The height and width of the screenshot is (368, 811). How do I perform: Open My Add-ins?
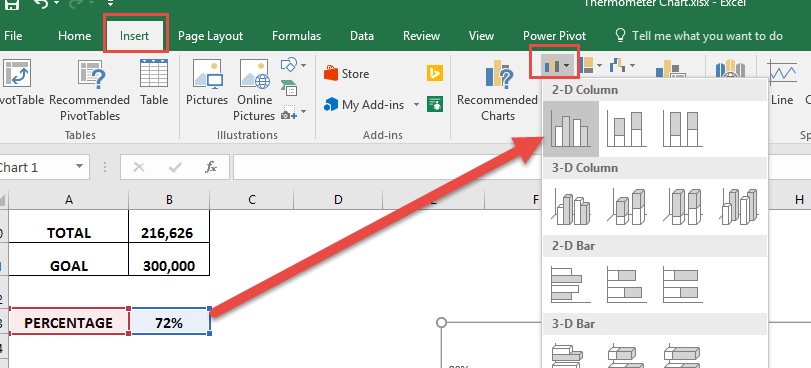click(365, 105)
